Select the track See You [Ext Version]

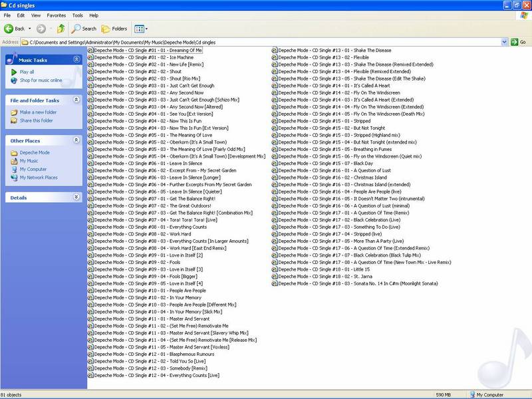click(154, 114)
